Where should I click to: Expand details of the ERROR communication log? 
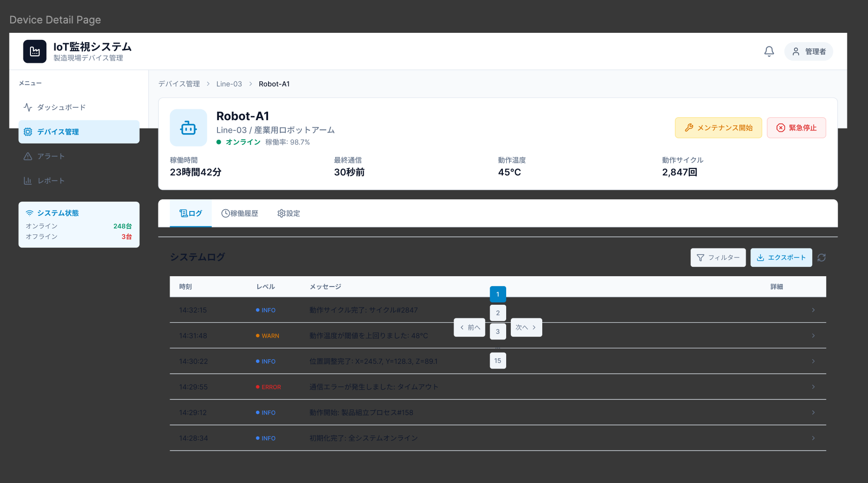(813, 387)
